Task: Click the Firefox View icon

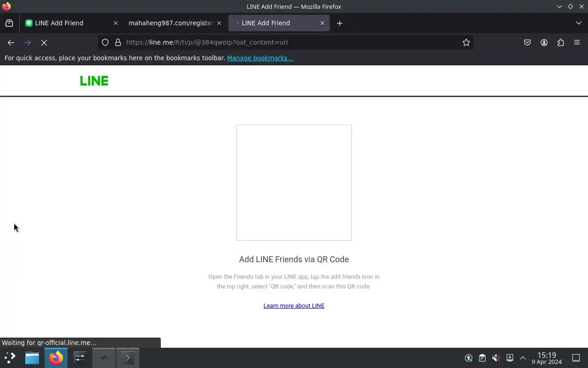Action: [x=9, y=23]
